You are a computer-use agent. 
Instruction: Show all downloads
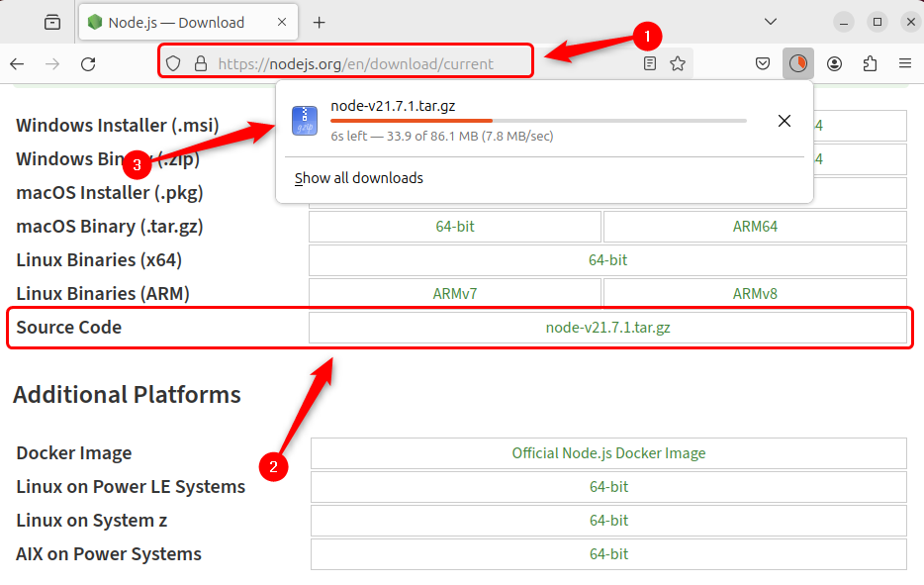click(359, 178)
